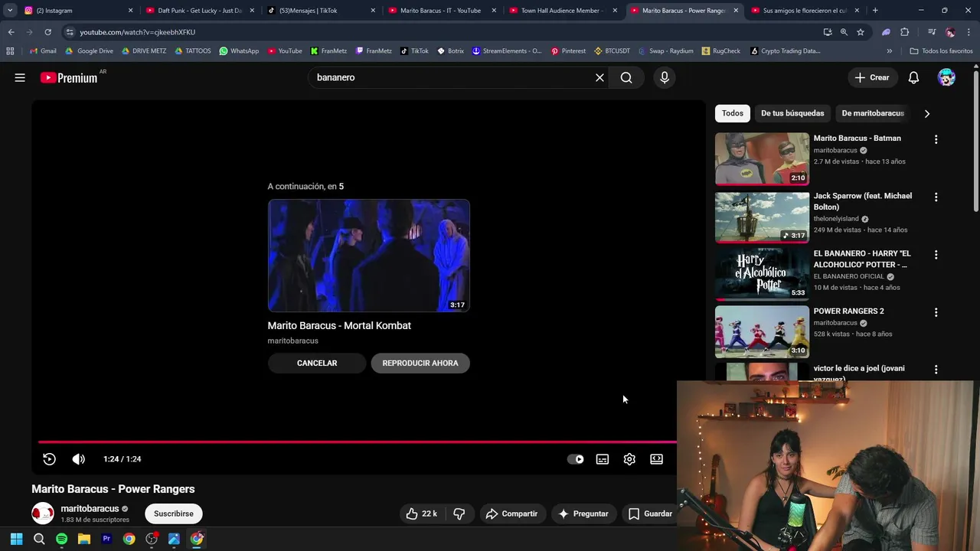980x551 pixels.
Task: Open options for victor le dice video
Action: tap(936, 370)
